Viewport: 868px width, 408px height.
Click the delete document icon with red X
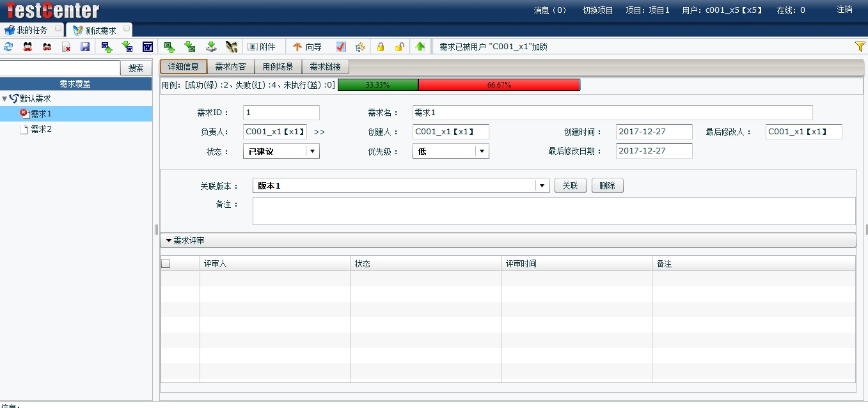pyautogui.click(x=66, y=47)
